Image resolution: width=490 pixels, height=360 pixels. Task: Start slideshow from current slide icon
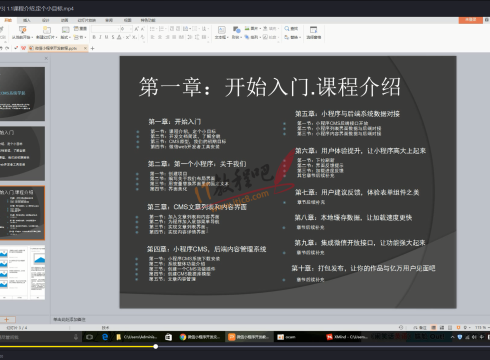pos(23,30)
